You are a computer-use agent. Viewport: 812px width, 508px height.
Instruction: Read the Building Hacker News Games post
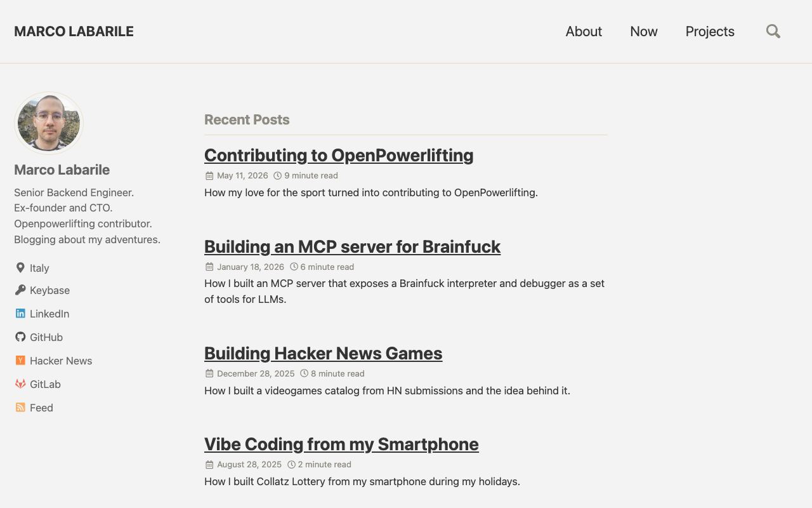tap(324, 353)
